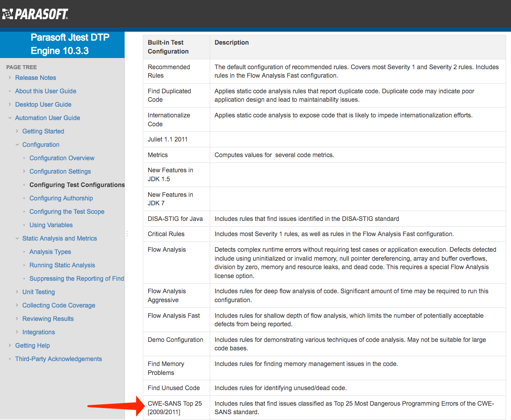Click the sidebar resize handle dots
The width and height of the screenshot is (511, 420).
coord(127,233)
